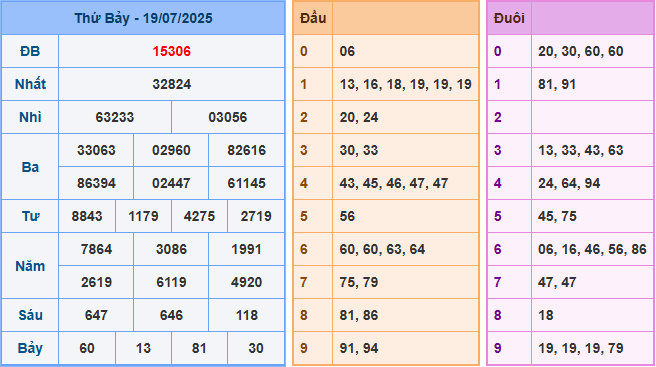Select Đầu row 3 values 30, 33
This screenshot has height=367, width=656.
click(x=359, y=150)
